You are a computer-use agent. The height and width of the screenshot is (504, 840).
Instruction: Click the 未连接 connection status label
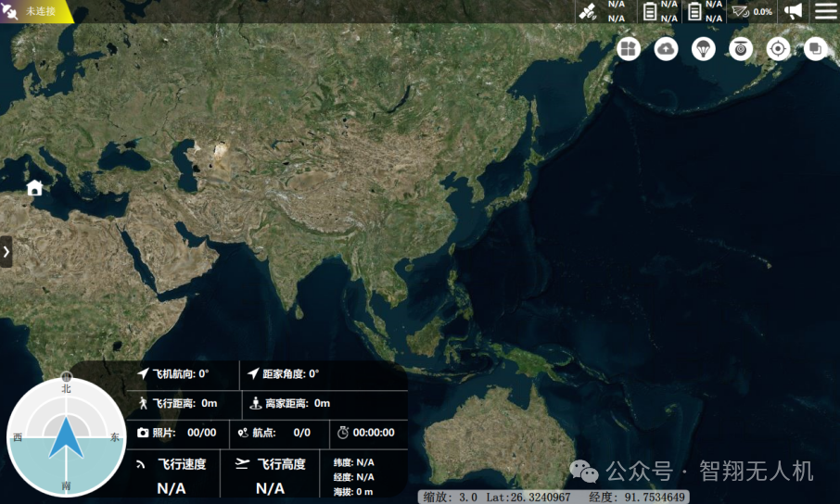[x=40, y=10]
